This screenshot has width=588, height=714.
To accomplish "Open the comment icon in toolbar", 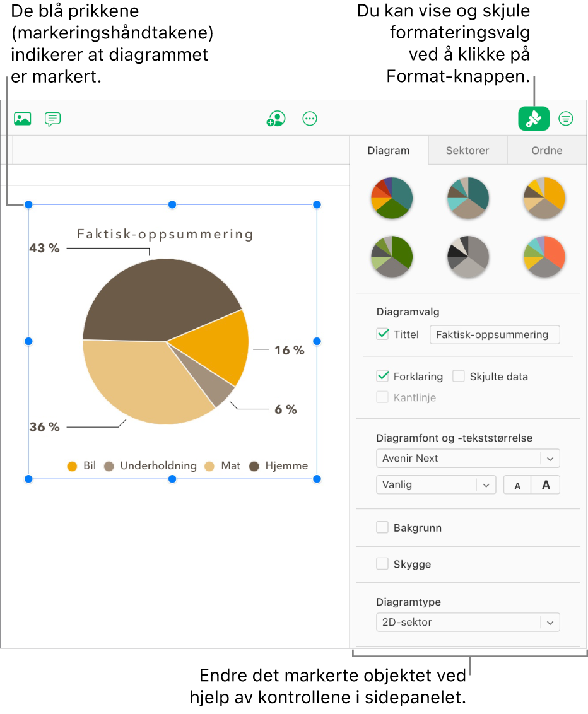I will pos(52,119).
